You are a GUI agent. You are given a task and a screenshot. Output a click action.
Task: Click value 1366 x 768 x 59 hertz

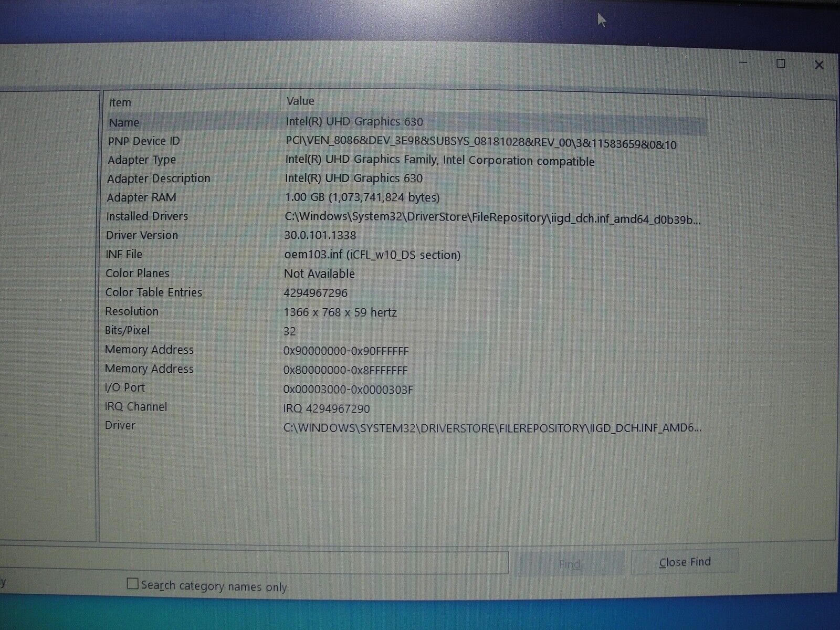pos(340,312)
